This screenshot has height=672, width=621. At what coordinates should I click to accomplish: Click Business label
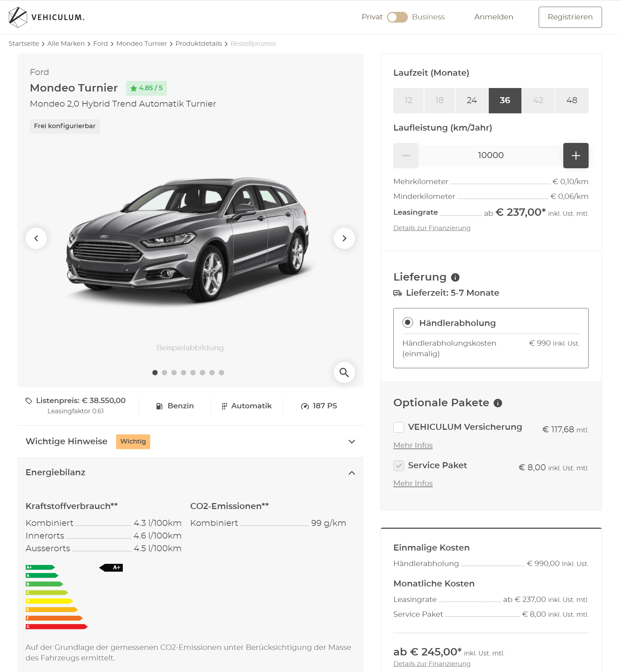coord(428,17)
